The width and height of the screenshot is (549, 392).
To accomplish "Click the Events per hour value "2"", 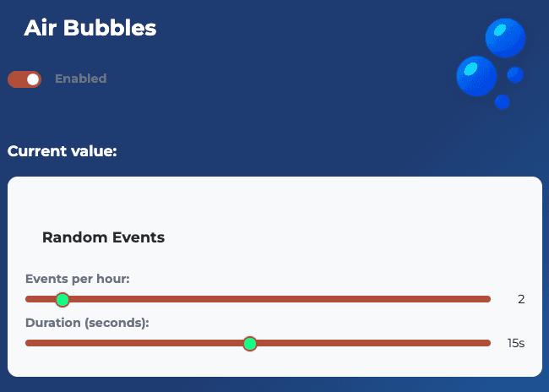I will 521,299.
